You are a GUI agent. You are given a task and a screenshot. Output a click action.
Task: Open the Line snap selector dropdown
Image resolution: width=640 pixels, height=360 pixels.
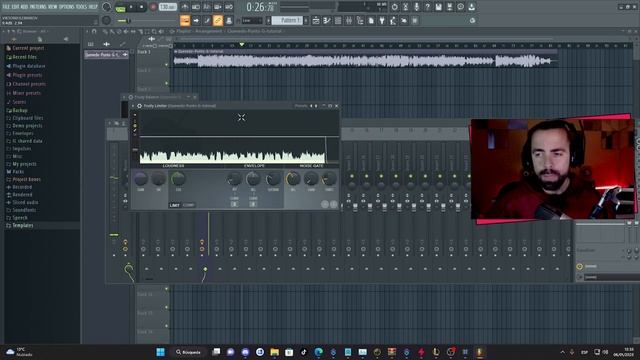pos(252,20)
